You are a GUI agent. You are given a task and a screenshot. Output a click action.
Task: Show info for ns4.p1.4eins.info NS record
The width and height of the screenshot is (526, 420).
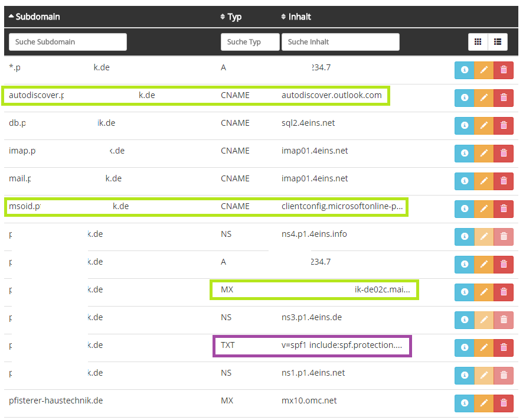click(x=464, y=237)
